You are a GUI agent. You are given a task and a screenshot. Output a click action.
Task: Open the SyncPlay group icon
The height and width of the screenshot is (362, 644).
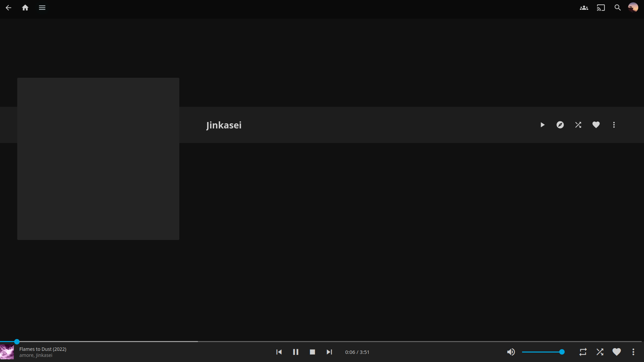coord(584,8)
